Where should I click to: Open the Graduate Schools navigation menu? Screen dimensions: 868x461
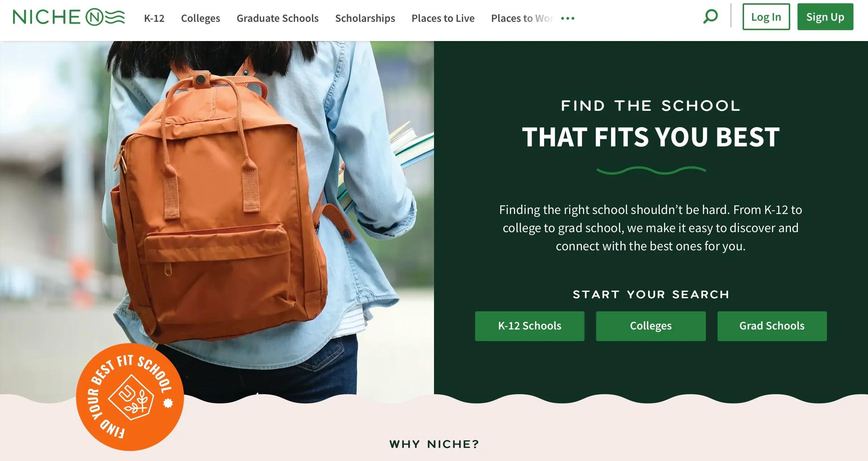coord(278,18)
